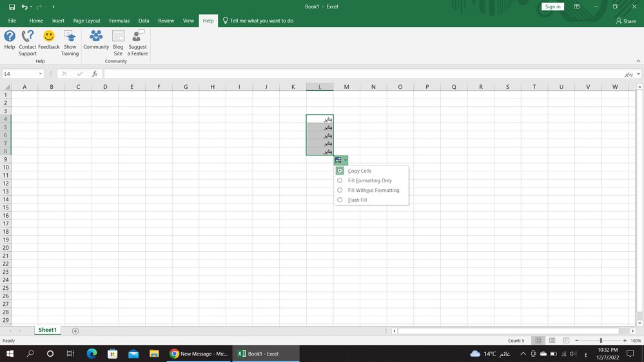Screen dimensions: 644x362
Task: Open the notification center icon
Action: [630, 354]
